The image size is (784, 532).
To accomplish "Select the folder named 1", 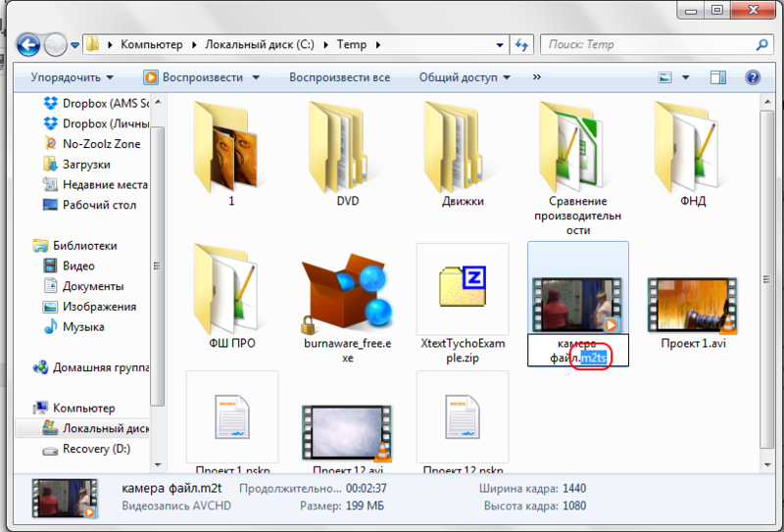I will 231,153.
